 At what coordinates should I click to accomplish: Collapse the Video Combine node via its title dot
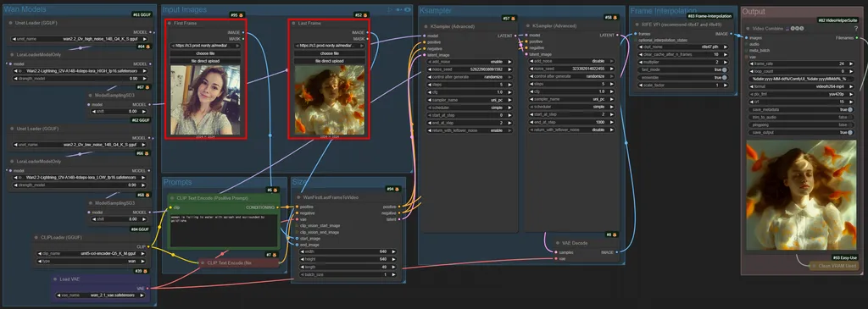pos(748,29)
